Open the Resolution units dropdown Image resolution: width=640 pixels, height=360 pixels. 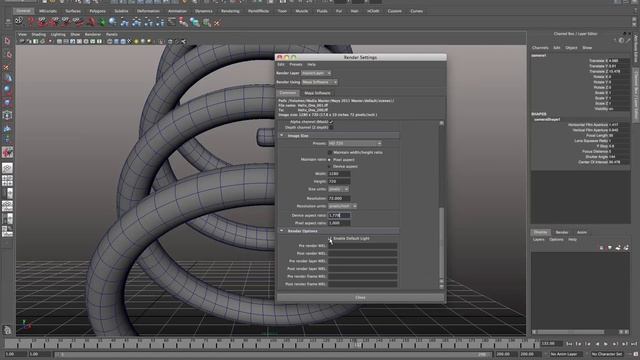(x=342, y=206)
